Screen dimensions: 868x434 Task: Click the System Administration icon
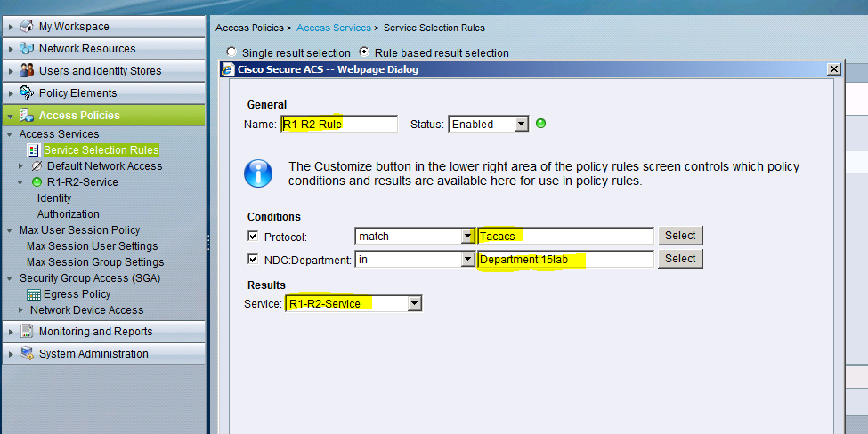[x=27, y=353]
